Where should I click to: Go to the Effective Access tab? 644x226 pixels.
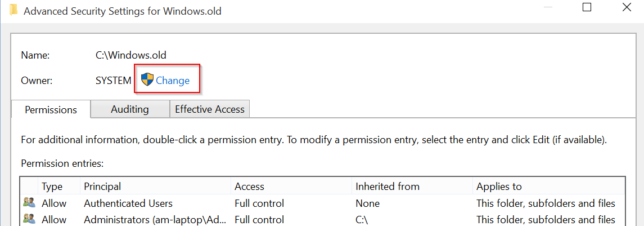click(210, 109)
